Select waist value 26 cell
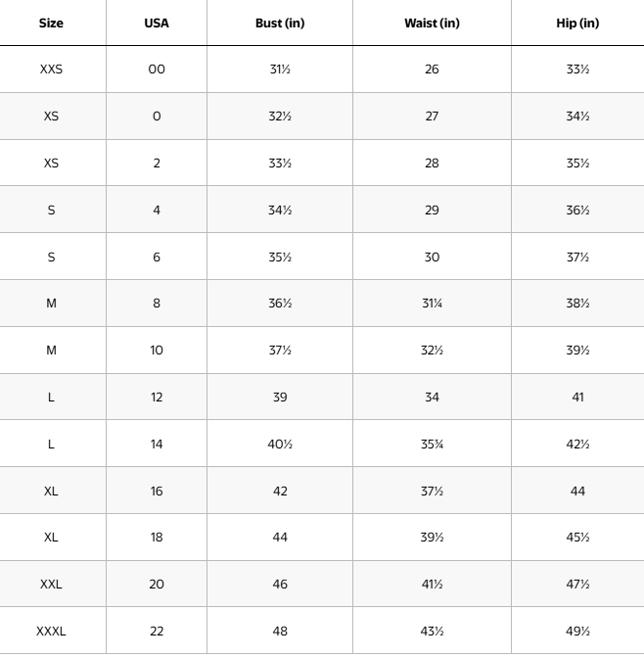The width and height of the screenshot is (644, 658). (x=432, y=70)
